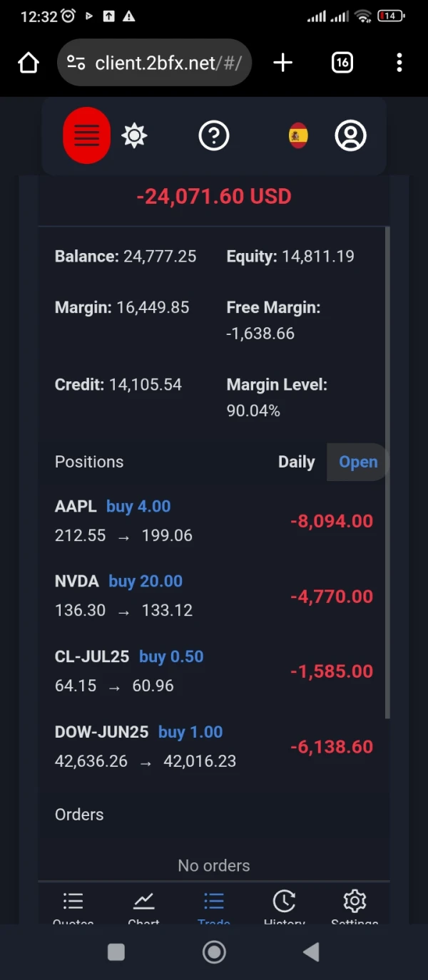Screen dimensions: 428x980
Task: Open a new browser tab
Action: 282,63
